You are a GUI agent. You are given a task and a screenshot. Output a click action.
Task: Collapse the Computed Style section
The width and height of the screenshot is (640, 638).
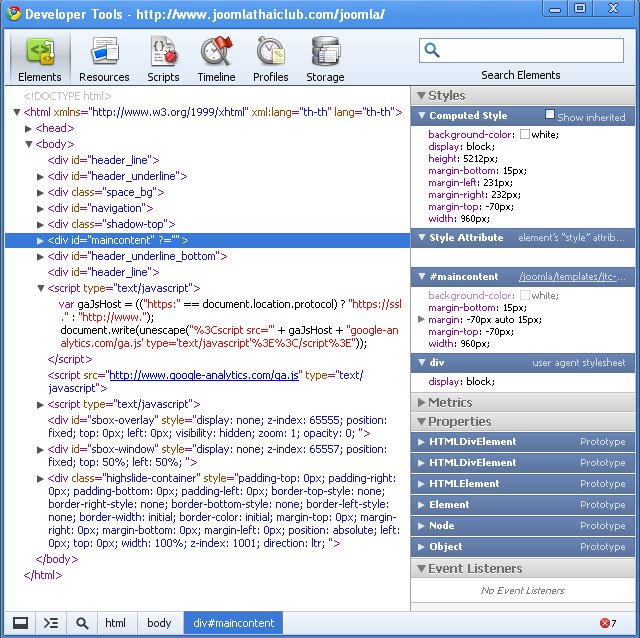(x=422, y=116)
